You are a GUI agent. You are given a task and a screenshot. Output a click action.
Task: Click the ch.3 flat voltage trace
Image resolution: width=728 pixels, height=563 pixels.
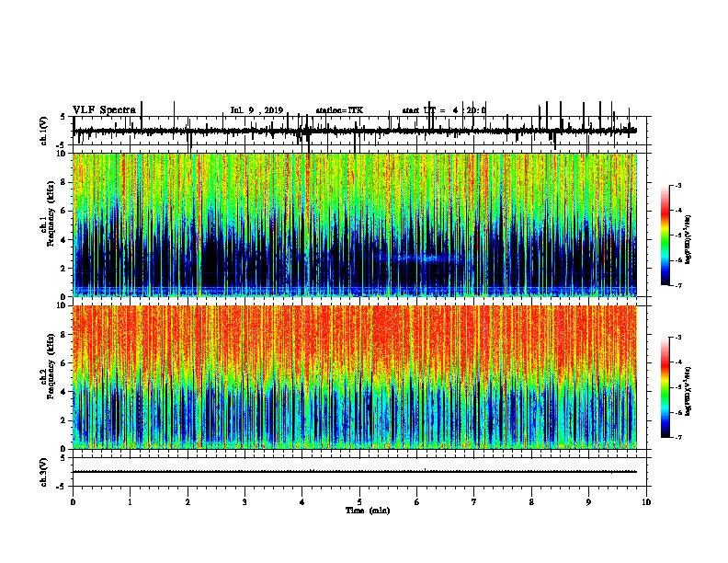coord(355,472)
